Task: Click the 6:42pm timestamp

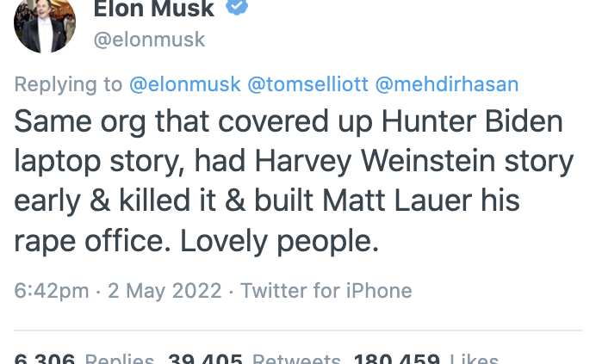Action: click(x=52, y=291)
